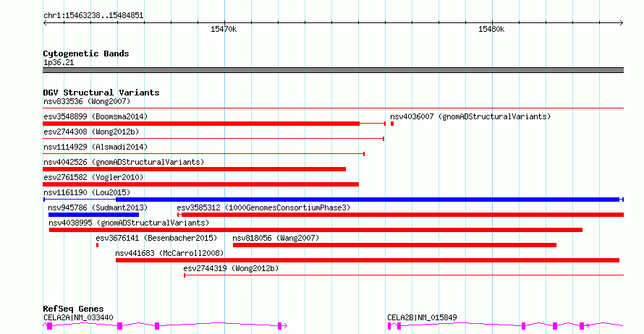Click the CELA2A|NM_033440 gene label

coord(78,317)
